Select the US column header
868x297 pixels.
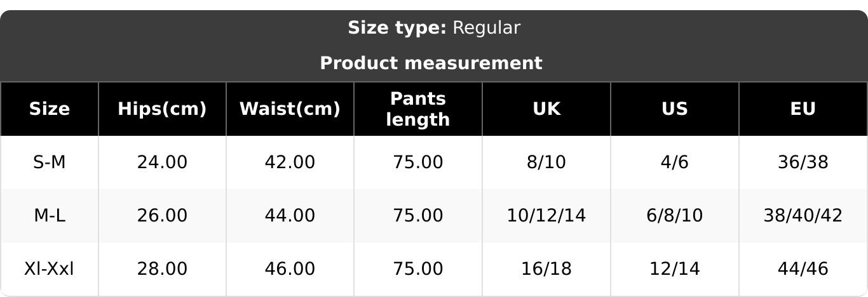pyautogui.click(x=675, y=109)
